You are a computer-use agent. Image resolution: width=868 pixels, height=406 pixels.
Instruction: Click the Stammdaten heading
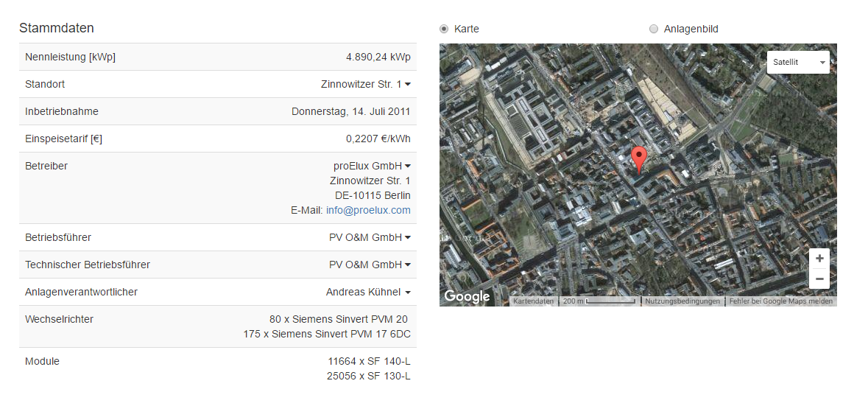pyautogui.click(x=57, y=28)
